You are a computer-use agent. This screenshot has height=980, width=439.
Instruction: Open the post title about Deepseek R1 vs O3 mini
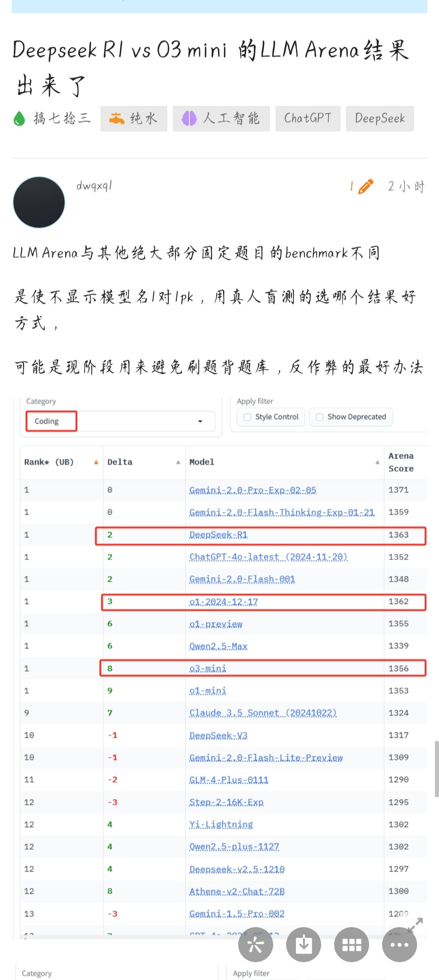(211, 67)
